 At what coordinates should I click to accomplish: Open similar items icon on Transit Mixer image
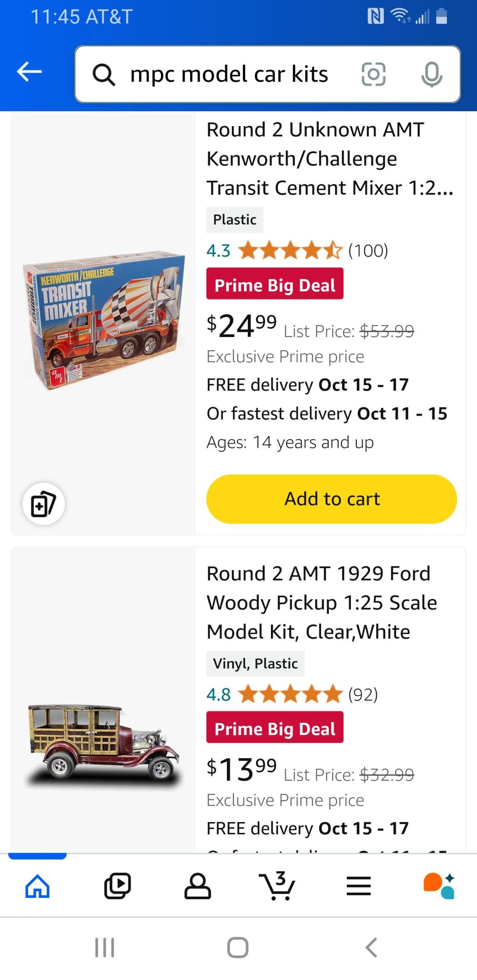coord(44,504)
